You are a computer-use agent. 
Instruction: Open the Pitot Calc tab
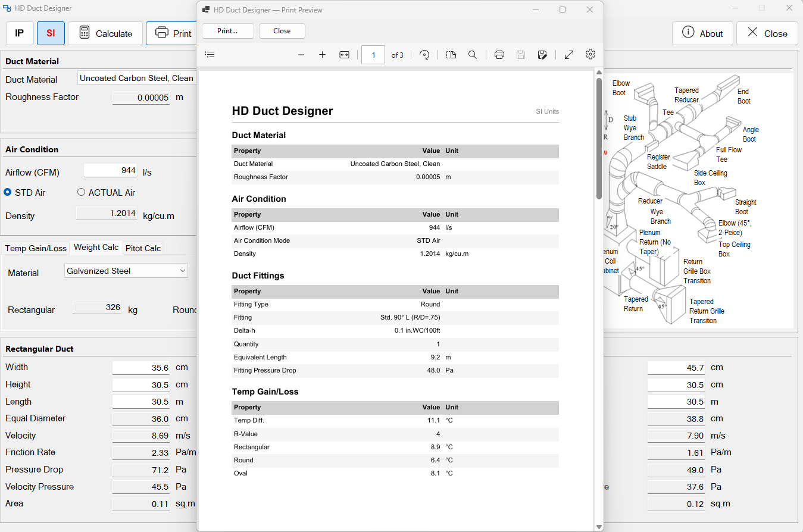coord(143,248)
